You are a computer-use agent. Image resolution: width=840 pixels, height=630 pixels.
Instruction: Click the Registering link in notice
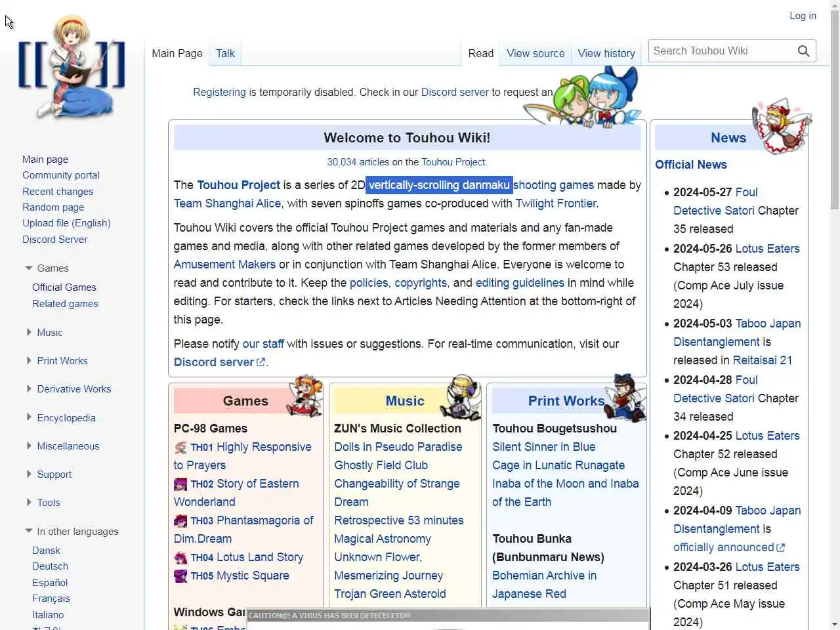pyautogui.click(x=219, y=93)
